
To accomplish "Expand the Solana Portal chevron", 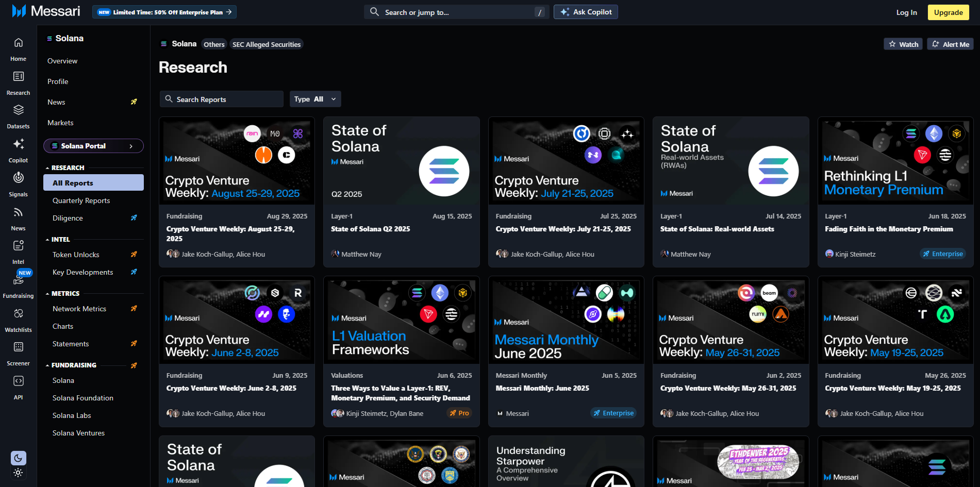I will pos(131,146).
